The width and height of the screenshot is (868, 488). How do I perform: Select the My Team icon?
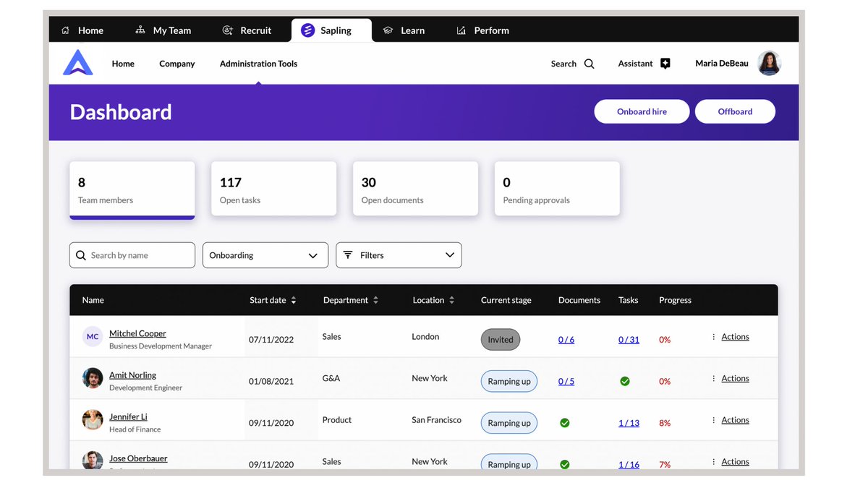coord(139,30)
